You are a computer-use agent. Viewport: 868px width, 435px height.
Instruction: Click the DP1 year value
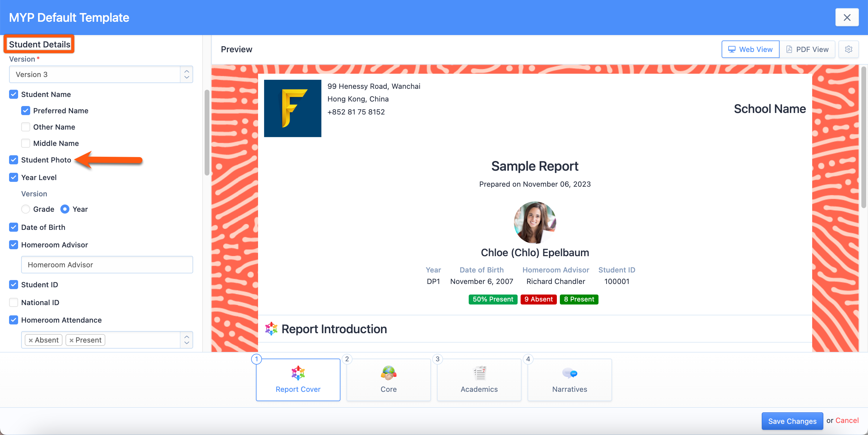click(433, 281)
